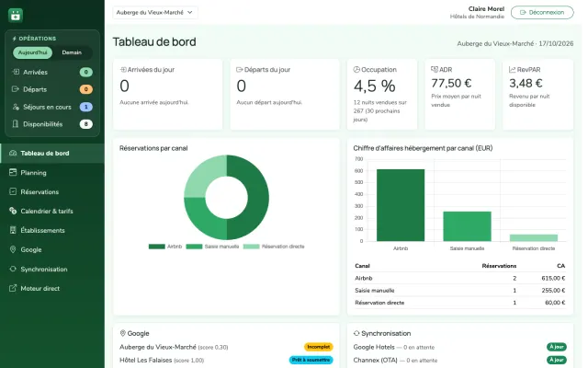Click the Airbnb bar in revenue chart
The image size is (588, 368).
401,205
